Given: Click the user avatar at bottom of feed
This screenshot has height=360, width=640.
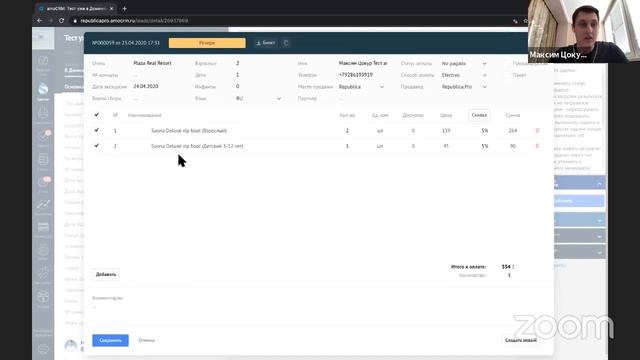Looking at the screenshot, I should pos(71,346).
